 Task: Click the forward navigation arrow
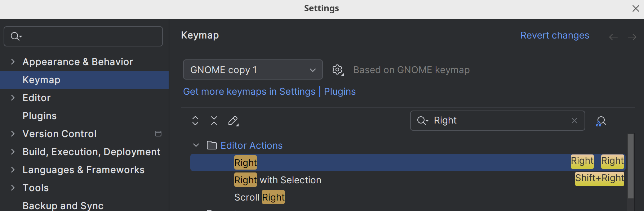[x=632, y=37]
